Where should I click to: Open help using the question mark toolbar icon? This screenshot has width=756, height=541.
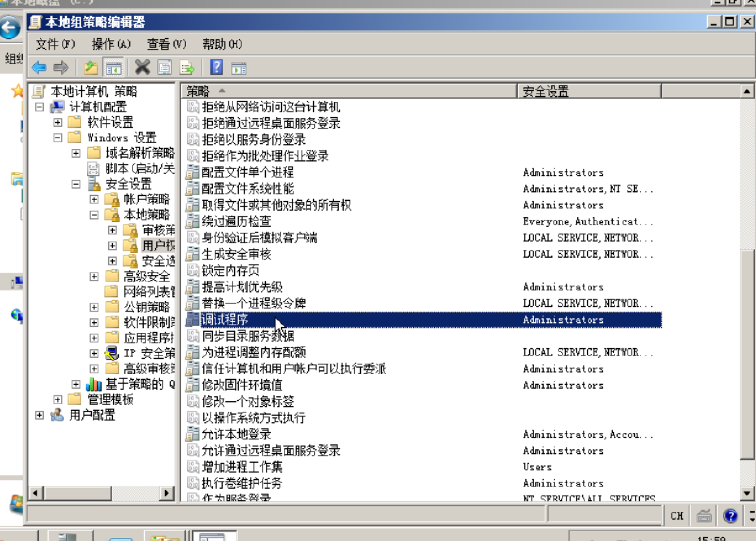pyautogui.click(x=217, y=68)
